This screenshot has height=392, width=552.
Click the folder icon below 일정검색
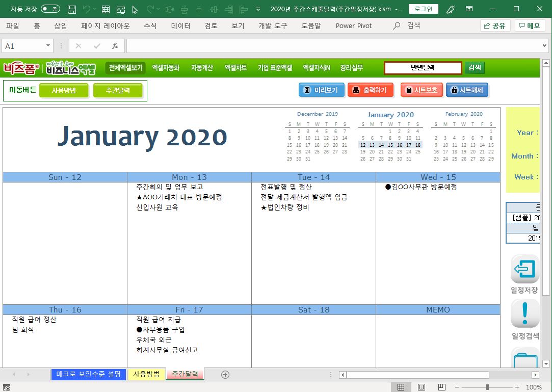pyautogui.click(x=525, y=357)
